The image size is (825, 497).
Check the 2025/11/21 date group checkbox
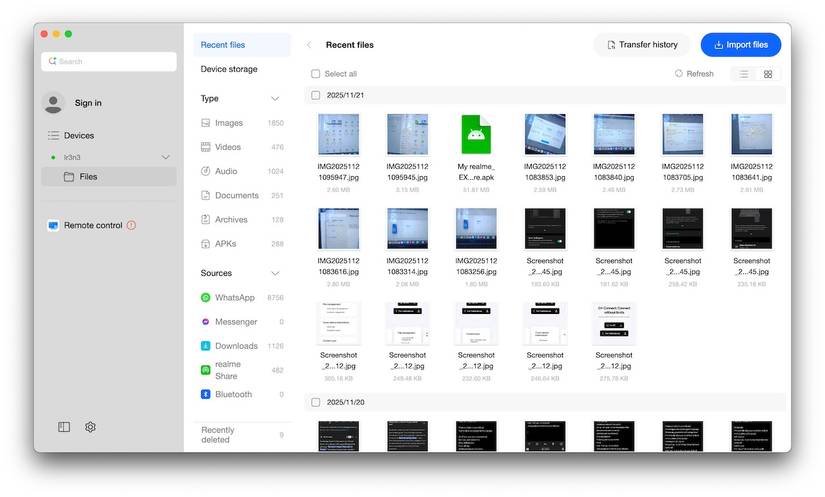pyautogui.click(x=316, y=96)
